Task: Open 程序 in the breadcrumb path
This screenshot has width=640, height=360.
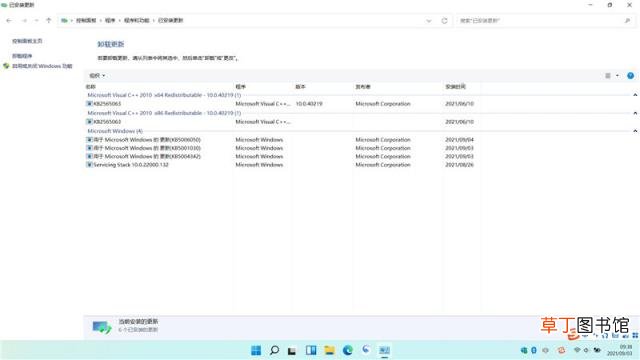Action: pyautogui.click(x=110, y=20)
